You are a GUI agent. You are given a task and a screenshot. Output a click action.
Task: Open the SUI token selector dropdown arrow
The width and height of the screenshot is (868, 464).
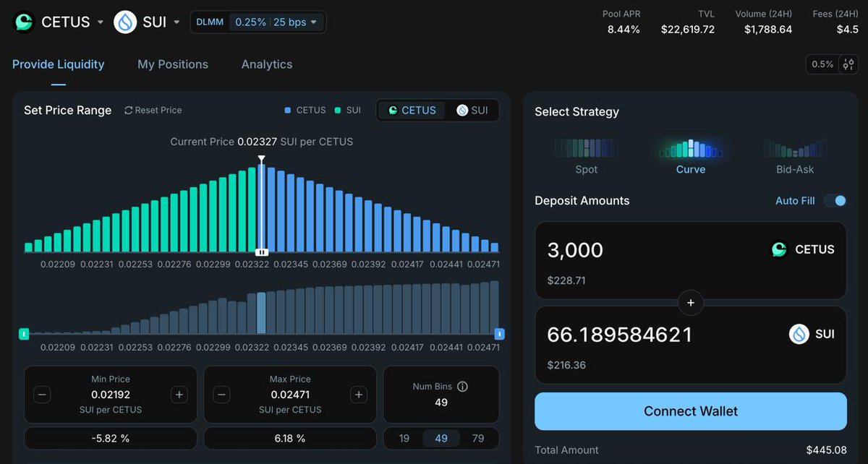click(176, 22)
